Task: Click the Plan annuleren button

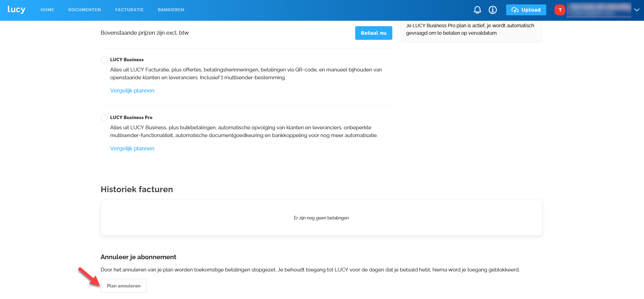Action: [124, 286]
